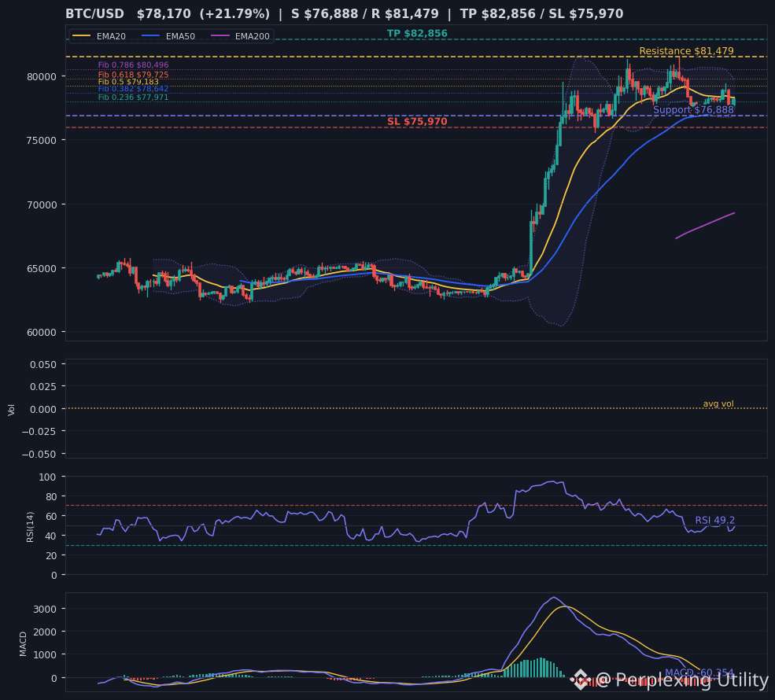Click the 0.000 volume axis tick

coord(43,409)
